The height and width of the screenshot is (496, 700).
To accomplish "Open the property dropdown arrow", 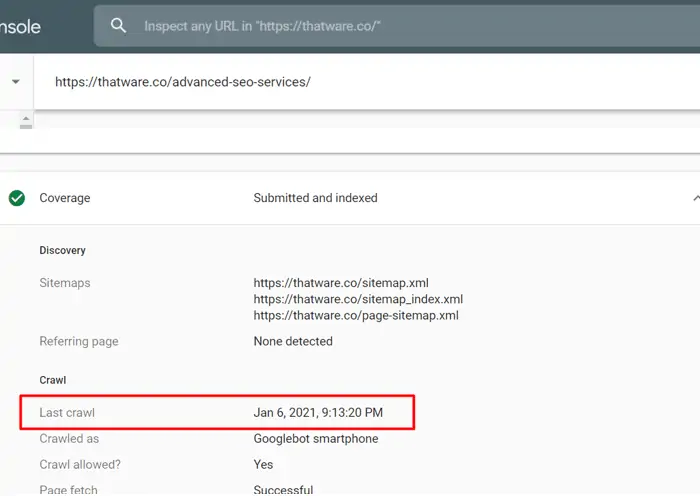I will click(16, 82).
